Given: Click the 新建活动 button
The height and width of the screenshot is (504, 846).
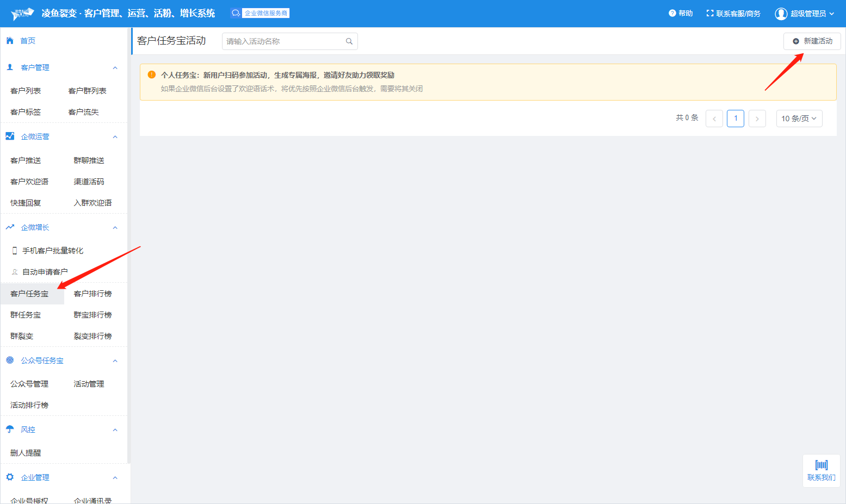Looking at the screenshot, I should tap(812, 41).
